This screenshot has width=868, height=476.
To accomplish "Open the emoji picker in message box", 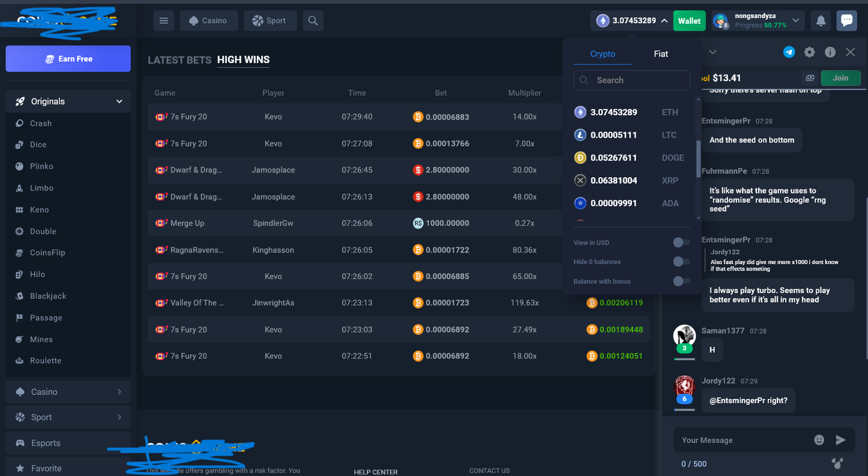I will click(x=819, y=440).
